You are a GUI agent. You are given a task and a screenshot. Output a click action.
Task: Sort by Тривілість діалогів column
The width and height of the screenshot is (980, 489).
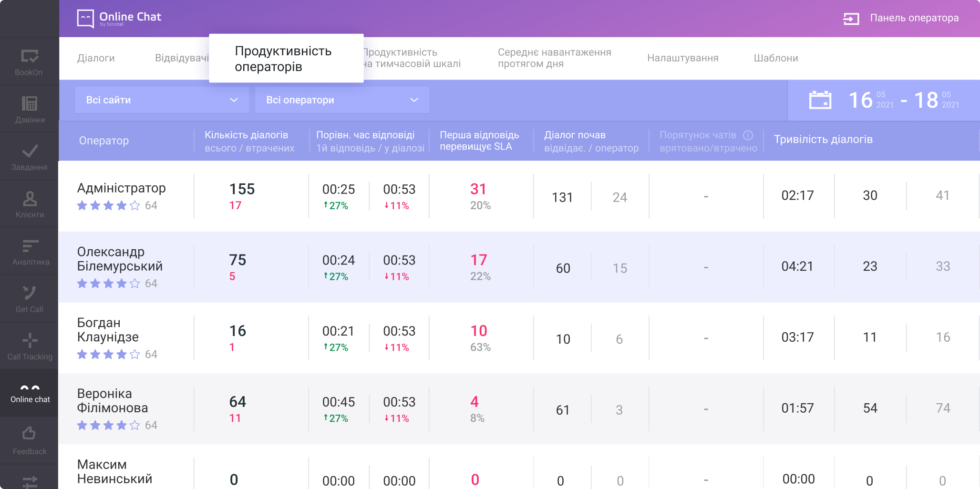pyautogui.click(x=823, y=139)
